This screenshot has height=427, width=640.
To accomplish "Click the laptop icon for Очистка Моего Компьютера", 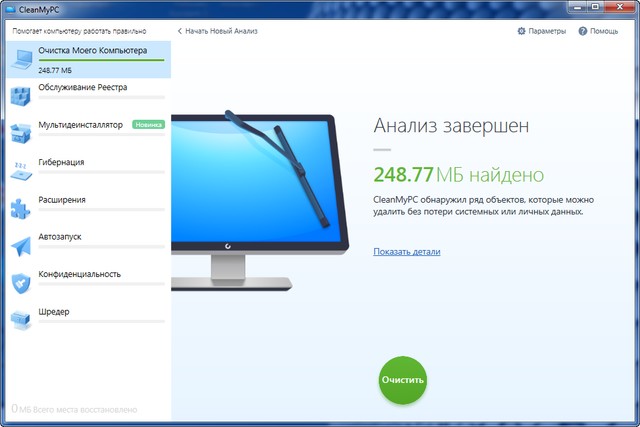I will point(21,59).
